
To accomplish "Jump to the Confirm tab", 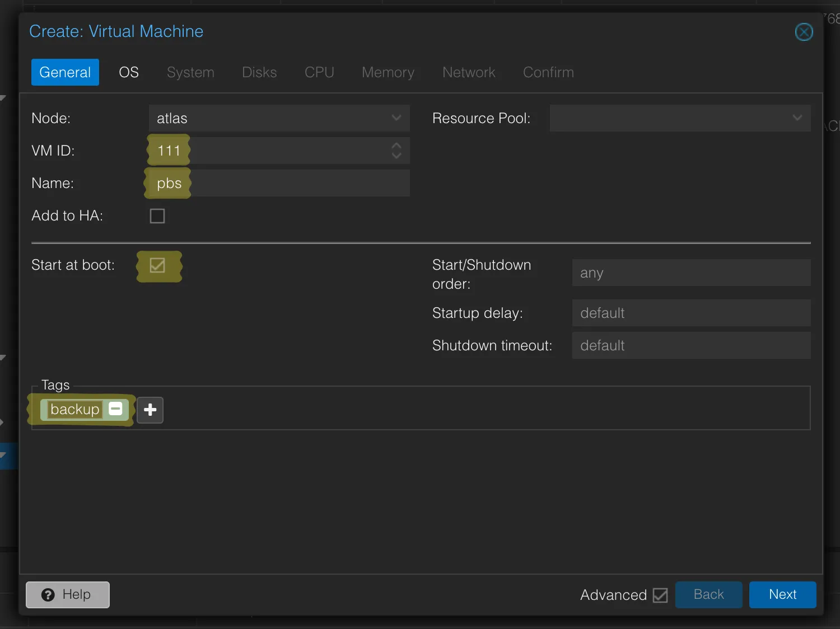I will (548, 72).
